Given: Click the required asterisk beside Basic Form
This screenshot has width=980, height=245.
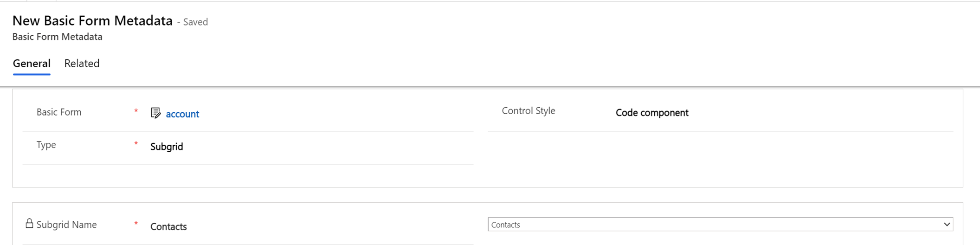Looking at the screenshot, I should coord(136,111).
